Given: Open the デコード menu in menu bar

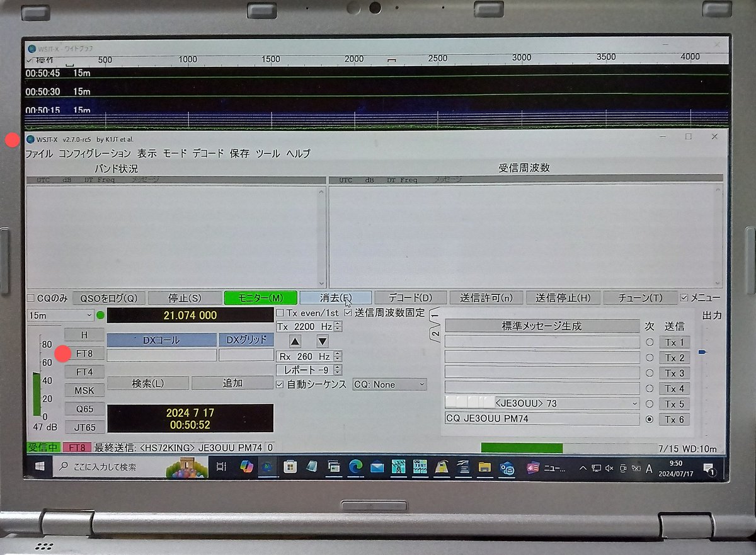Looking at the screenshot, I should [x=208, y=153].
